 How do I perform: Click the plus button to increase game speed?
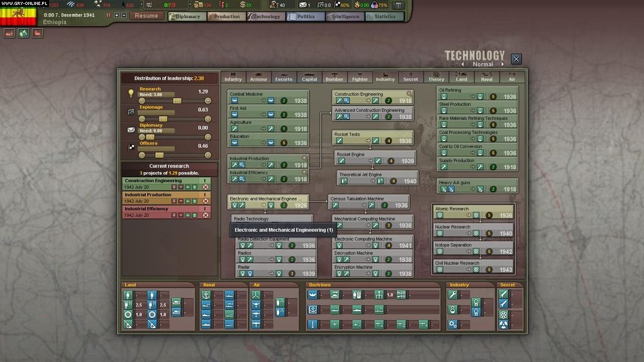pos(116,14)
